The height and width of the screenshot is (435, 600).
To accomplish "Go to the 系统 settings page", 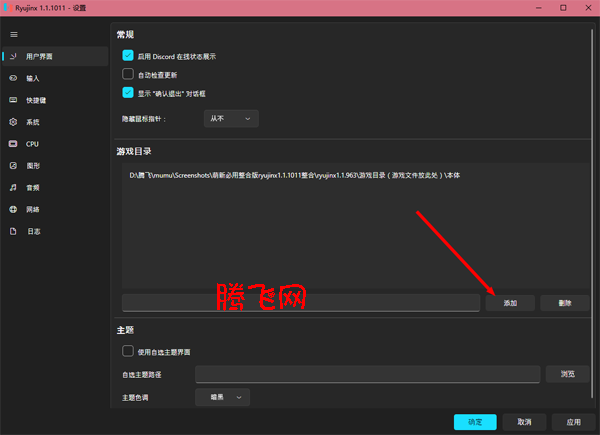I will pos(55,122).
